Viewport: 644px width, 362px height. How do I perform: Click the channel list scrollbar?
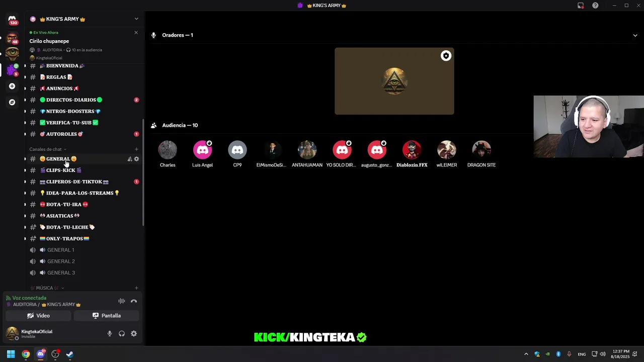point(143,172)
